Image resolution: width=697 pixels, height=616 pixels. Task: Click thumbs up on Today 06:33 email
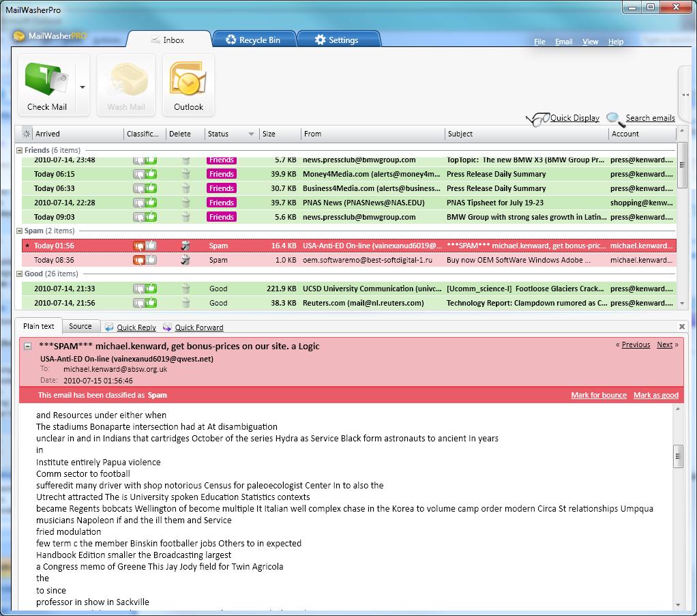[151, 188]
